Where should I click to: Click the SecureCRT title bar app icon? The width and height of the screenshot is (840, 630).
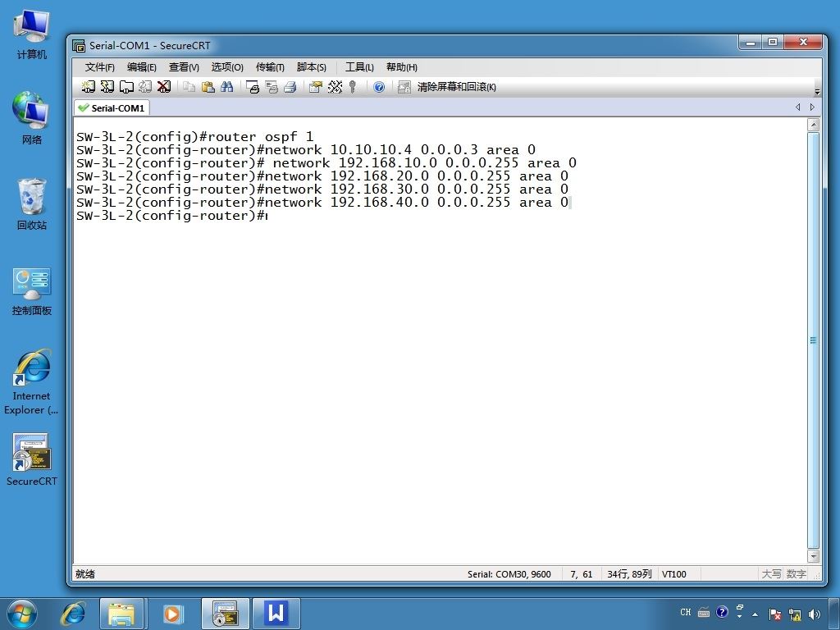pos(79,46)
